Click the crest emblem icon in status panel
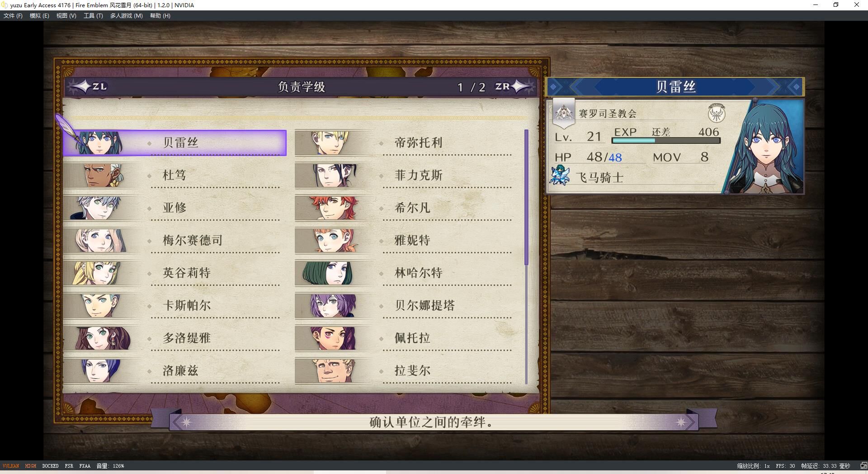 tap(717, 113)
